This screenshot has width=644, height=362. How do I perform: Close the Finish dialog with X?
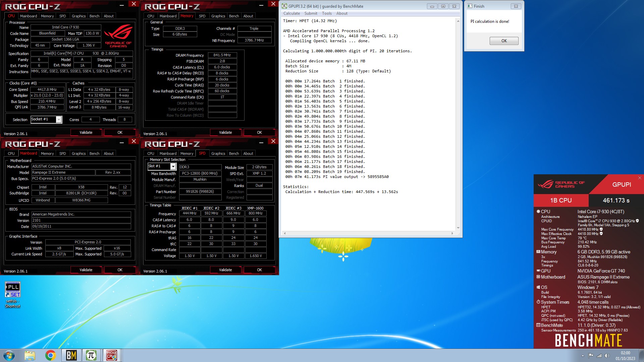516,6
